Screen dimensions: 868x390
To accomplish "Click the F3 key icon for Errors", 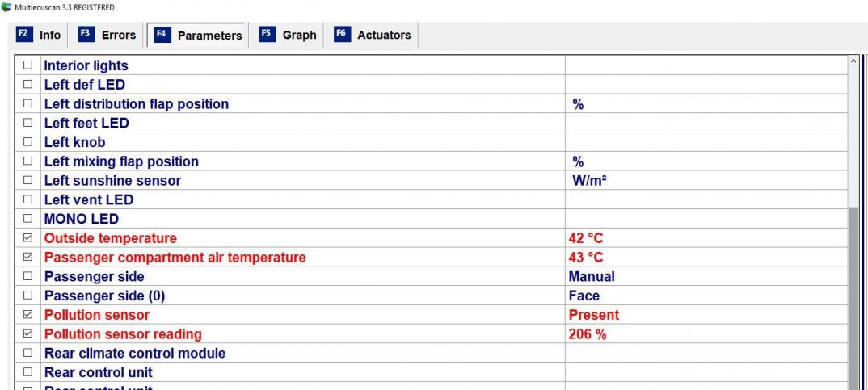I will 85,34.
